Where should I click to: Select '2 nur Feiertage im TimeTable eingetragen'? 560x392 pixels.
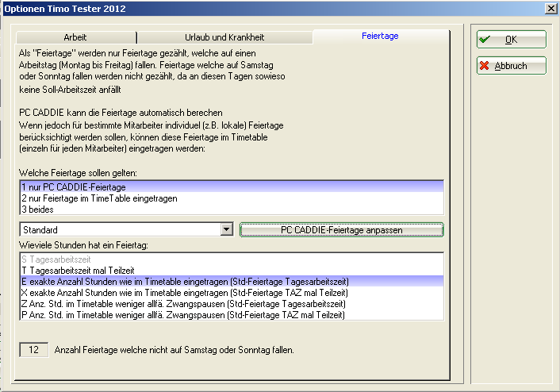(x=232, y=198)
